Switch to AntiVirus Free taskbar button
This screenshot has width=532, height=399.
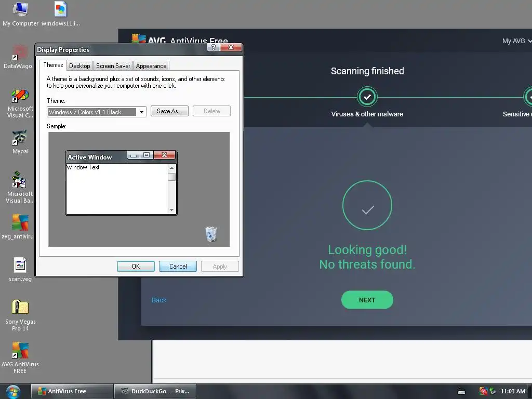coord(72,391)
